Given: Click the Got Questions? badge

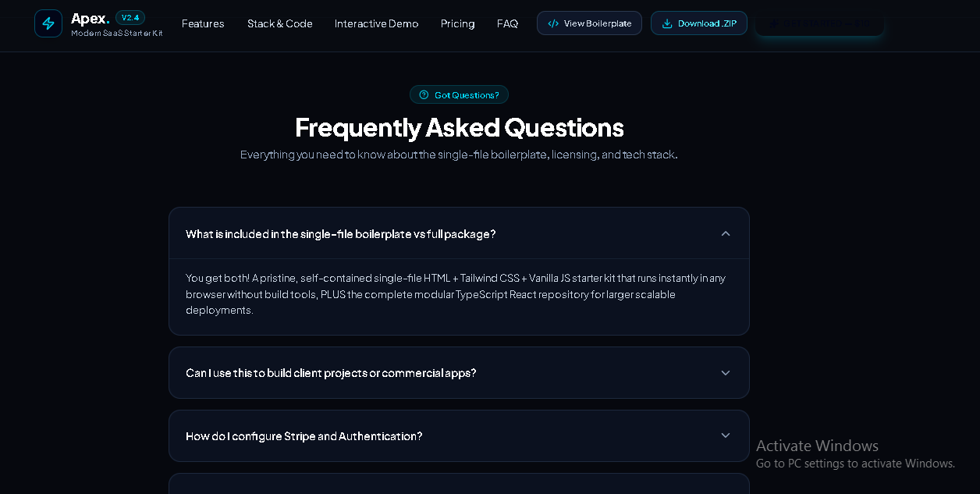Looking at the screenshot, I should coord(459,94).
